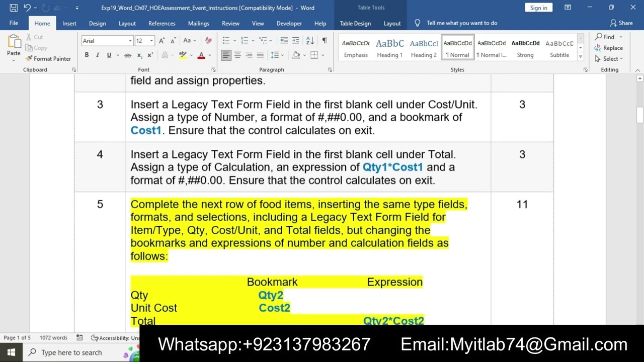
Task: Switch to the References tab
Action: [162, 23]
